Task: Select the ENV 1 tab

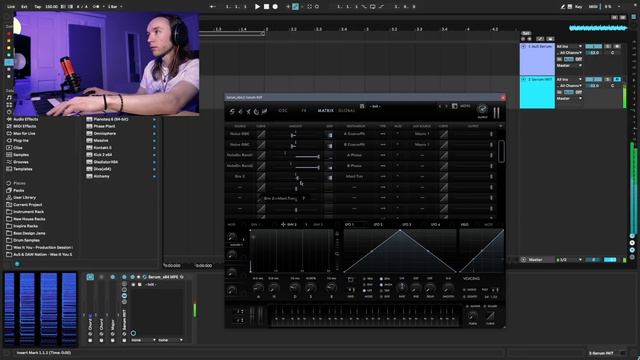Action: coord(256,224)
